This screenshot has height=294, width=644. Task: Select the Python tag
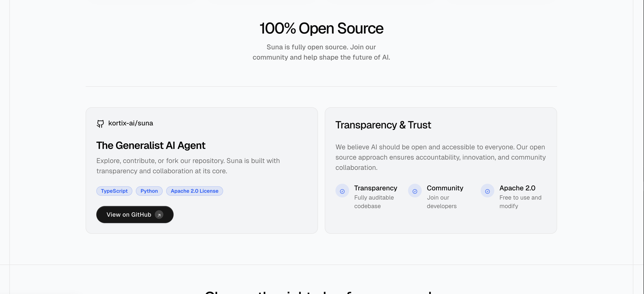pos(149,191)
